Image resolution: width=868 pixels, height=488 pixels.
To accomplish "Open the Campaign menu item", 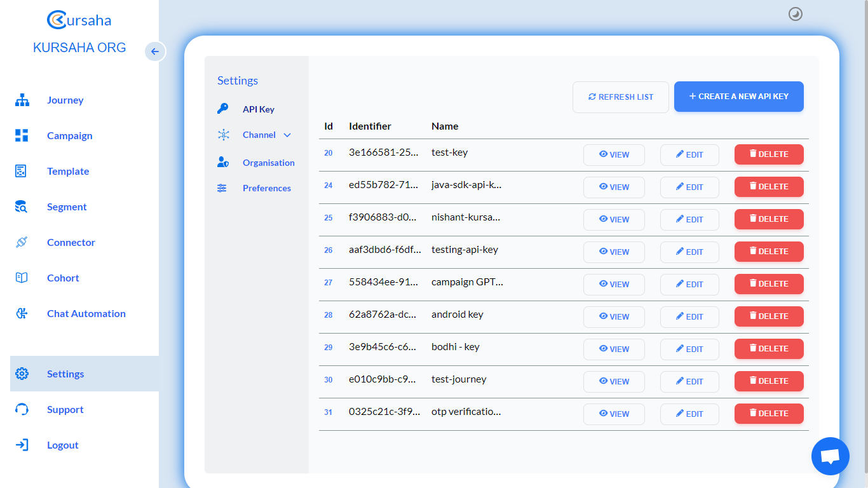I will pyautogui.click(x=70, y=135).
